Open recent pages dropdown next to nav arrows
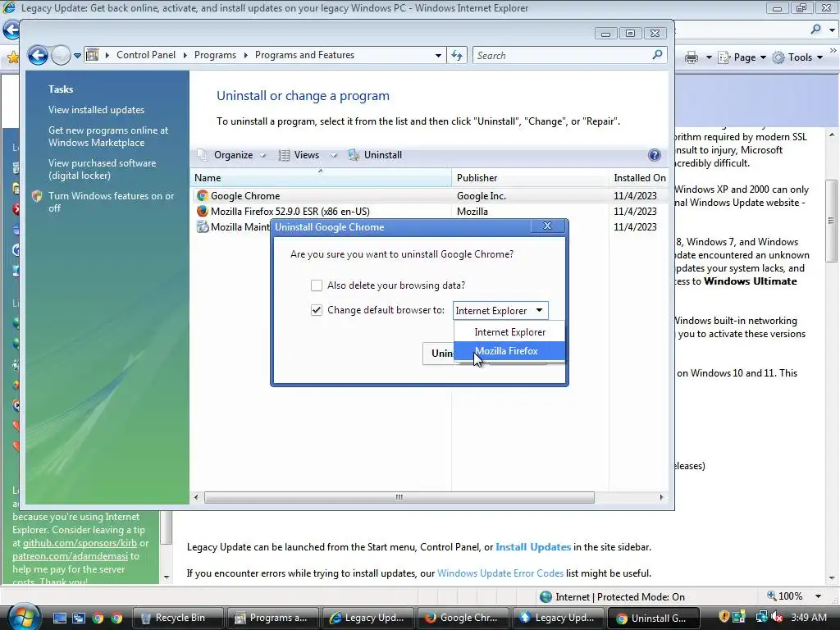 [77, 55]
